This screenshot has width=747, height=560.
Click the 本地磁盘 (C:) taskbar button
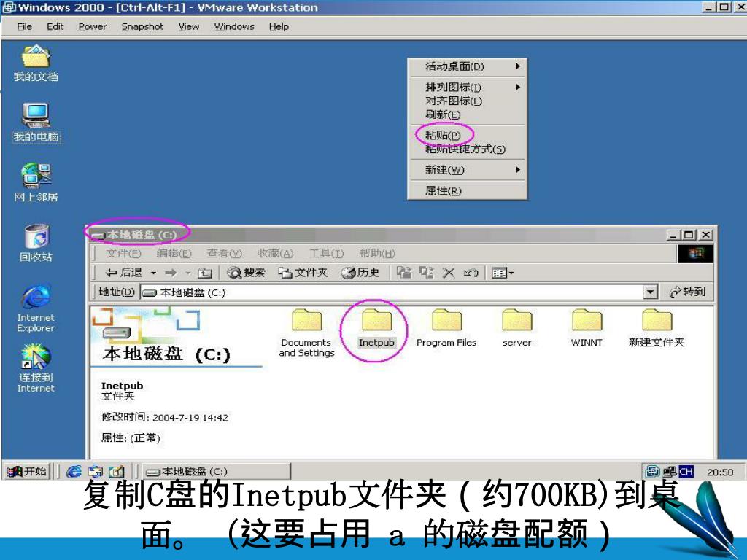[216, 472]
